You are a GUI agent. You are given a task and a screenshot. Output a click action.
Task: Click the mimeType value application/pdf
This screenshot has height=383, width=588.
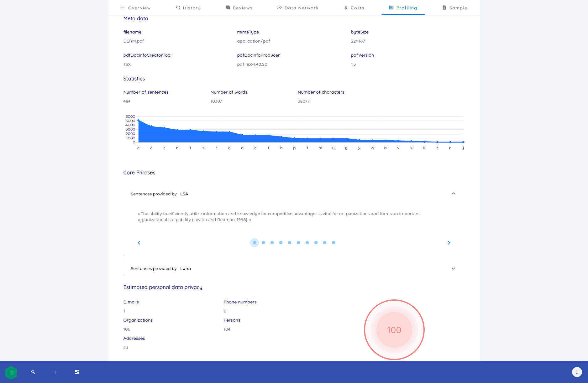pyautogui.click(x=254, y=41)
